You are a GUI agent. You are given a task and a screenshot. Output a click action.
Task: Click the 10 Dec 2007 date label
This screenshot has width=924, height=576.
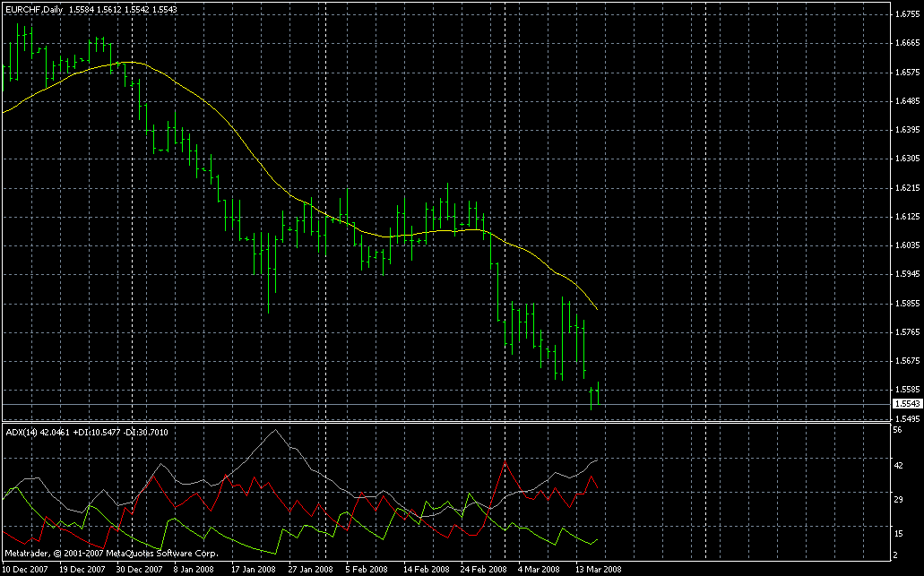pos(25,569)
